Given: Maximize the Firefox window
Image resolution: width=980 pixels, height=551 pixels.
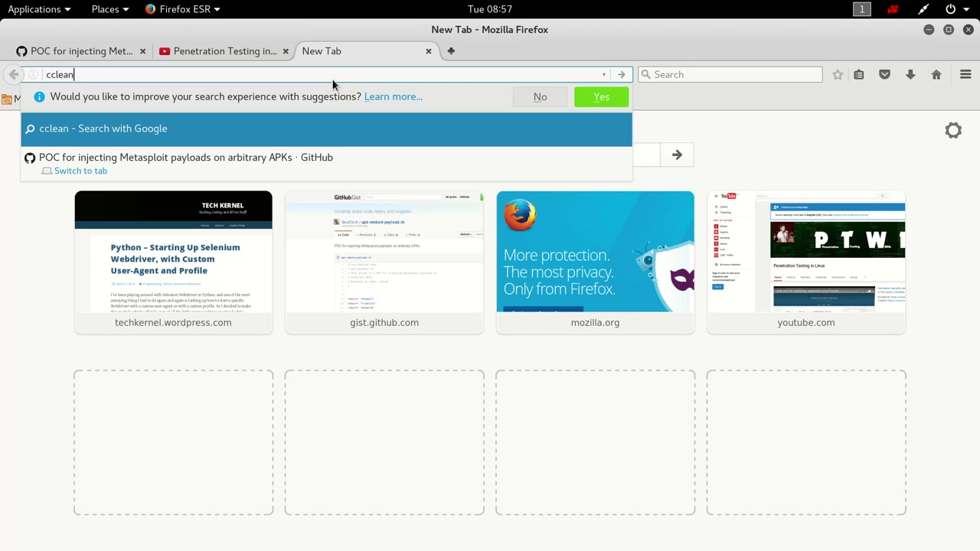Looking at the screenshot, I should click(949, 30).
